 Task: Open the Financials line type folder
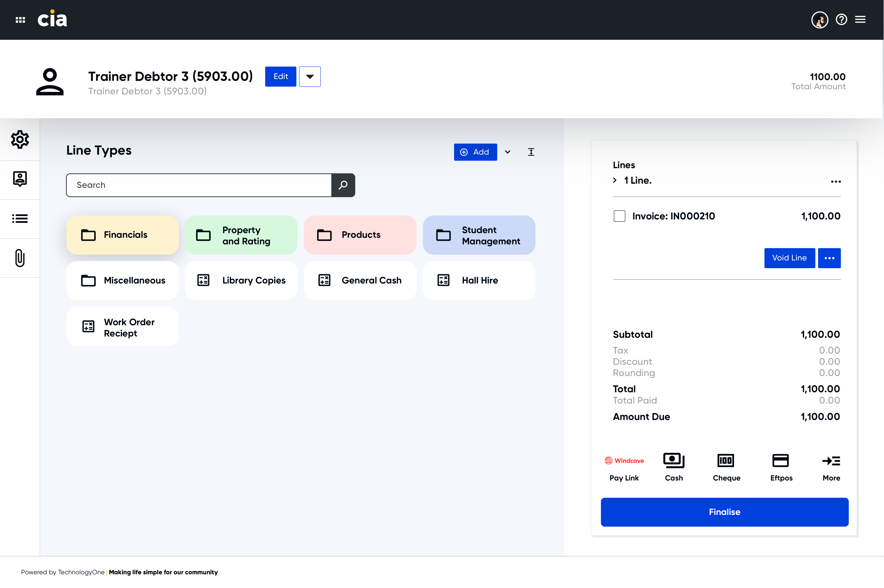pos(123,235)
